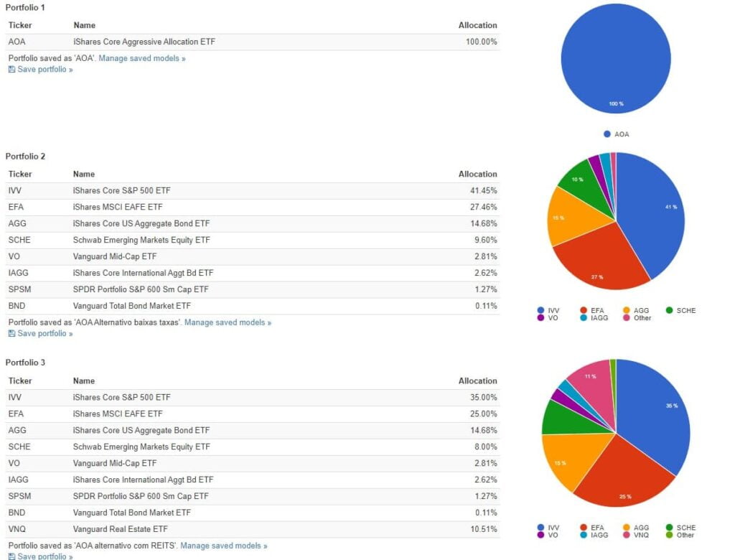Click the save icon under Portfolio 3
Screen dimensions: 735x560
click(x=11, y=556)
